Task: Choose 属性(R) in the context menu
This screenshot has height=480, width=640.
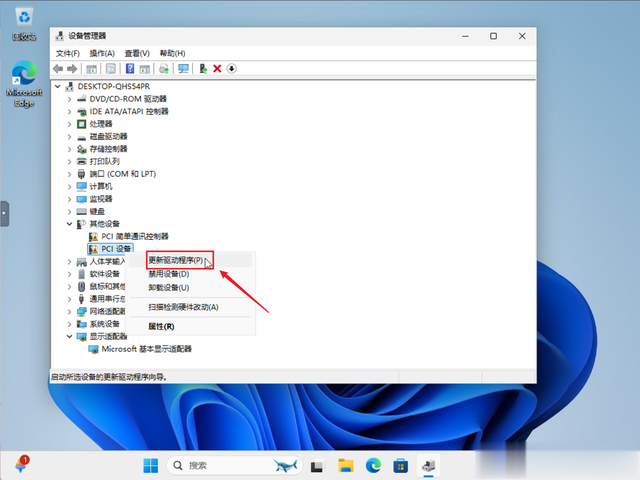Action: [191, 327]
